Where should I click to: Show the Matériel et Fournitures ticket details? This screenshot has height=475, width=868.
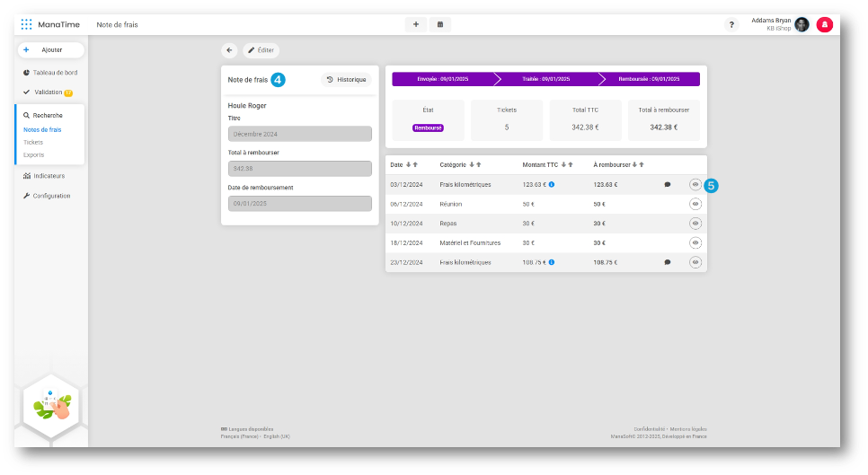(695, 242)
